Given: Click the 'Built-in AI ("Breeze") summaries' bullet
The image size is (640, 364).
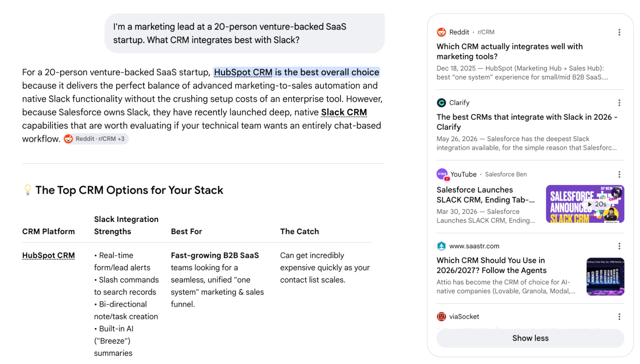Looking at the screenshot, I should pyautogui.click(x=114, y=341).
